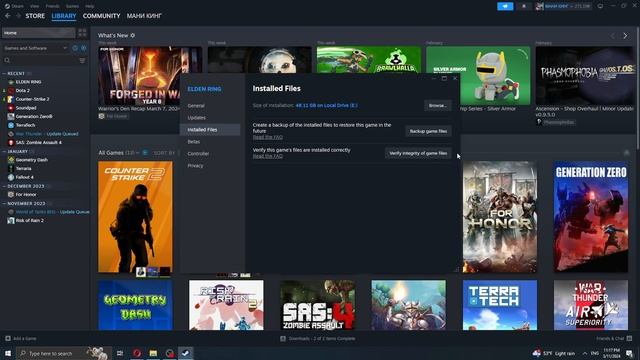The width and height of the screenshot is (640, 360).
Task: Switch to the LIBRARY tab
Action: tap(64, 16)
